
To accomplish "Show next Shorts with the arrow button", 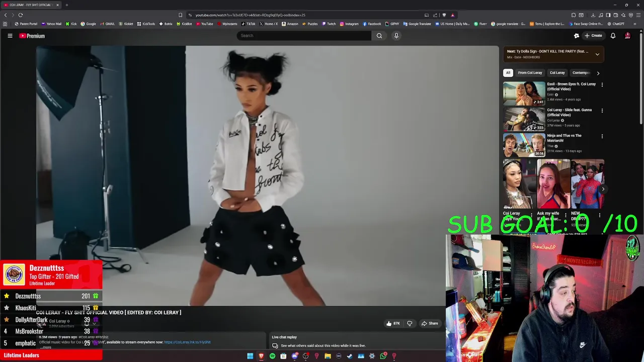I will pyautogui.click(x=603, y=189).
